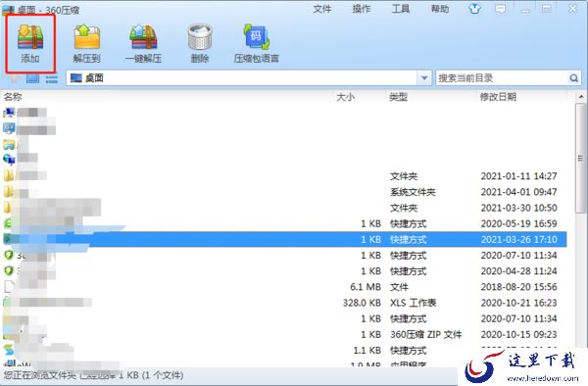588x386 pixels.
Task: Click the date 2020-10-21 16:23
Action: tap(519, 303)
